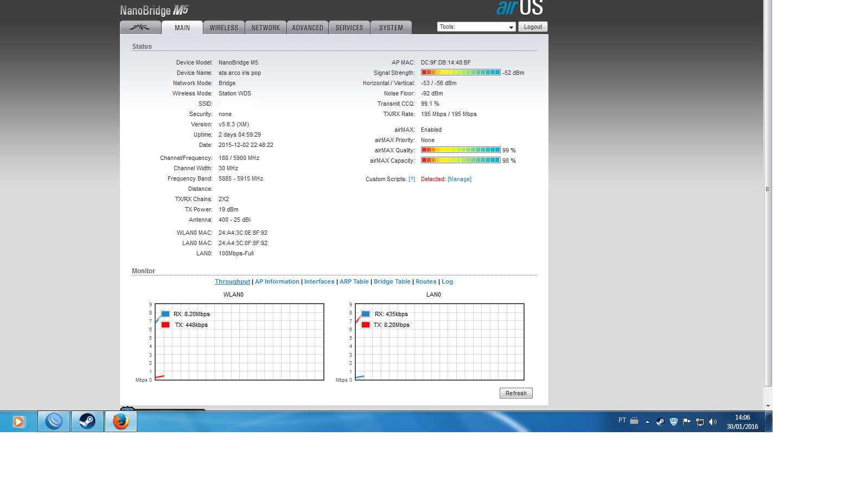Viewport: 868px width, 488px height.
Task: Click the airMAX Capacity bar
Action: (x=461, y=160)
